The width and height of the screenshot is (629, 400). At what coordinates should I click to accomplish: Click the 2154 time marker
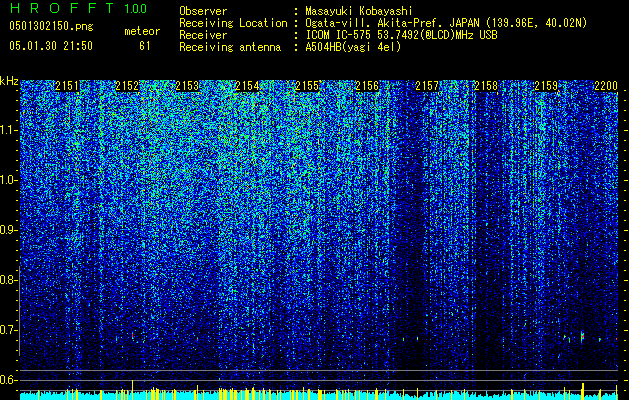coord(247,86)
